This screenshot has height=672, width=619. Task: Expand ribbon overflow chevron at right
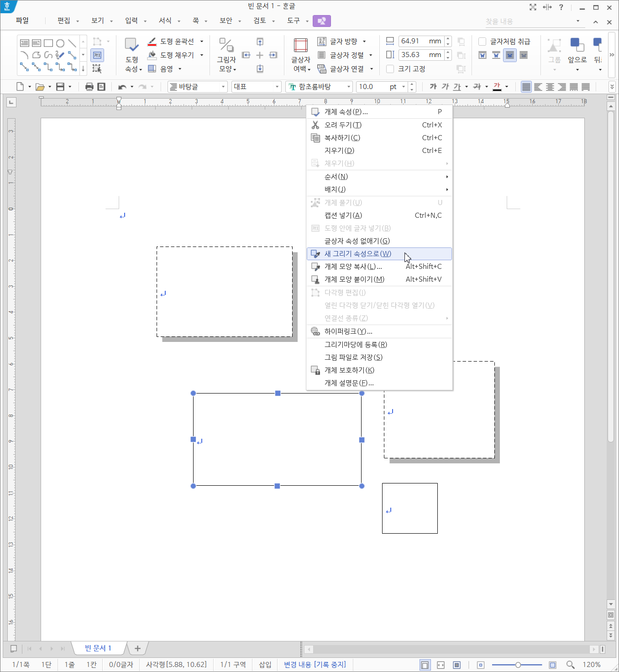612,55
